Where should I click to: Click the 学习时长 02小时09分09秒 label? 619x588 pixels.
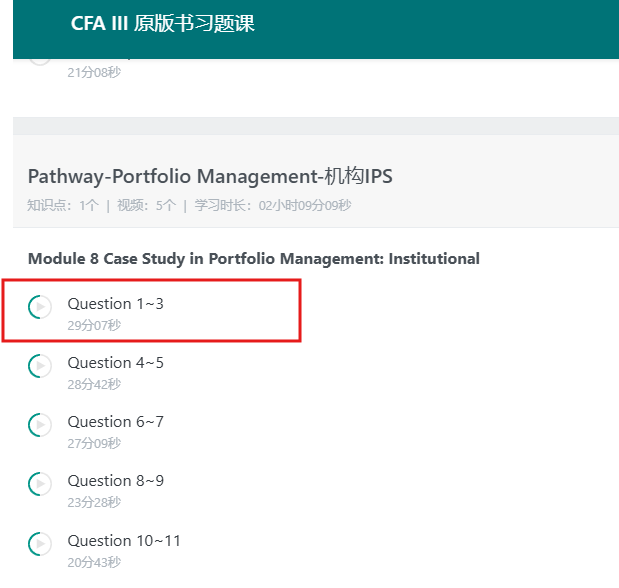tap(273, 205)
